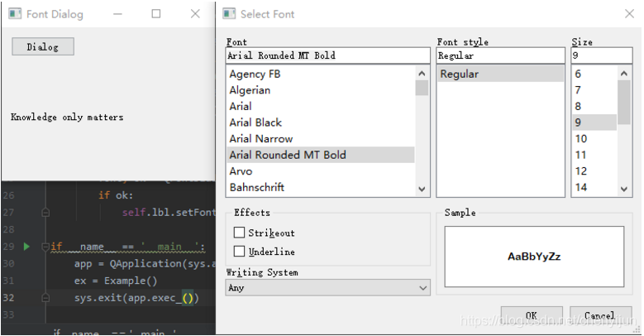The height and width of the screenshot is (336, 644).
Task: Minimize the Font Dialog window
Action: [118, 14]
